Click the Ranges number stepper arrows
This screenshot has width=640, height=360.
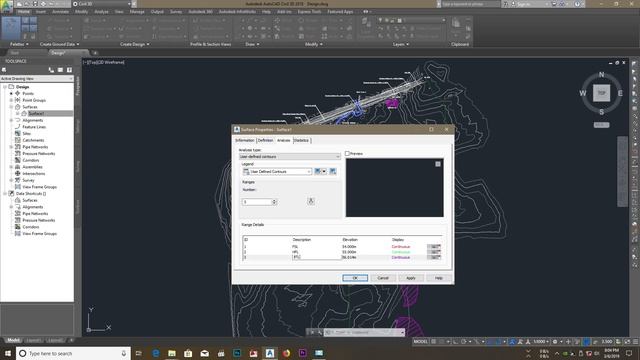point(274,202)
